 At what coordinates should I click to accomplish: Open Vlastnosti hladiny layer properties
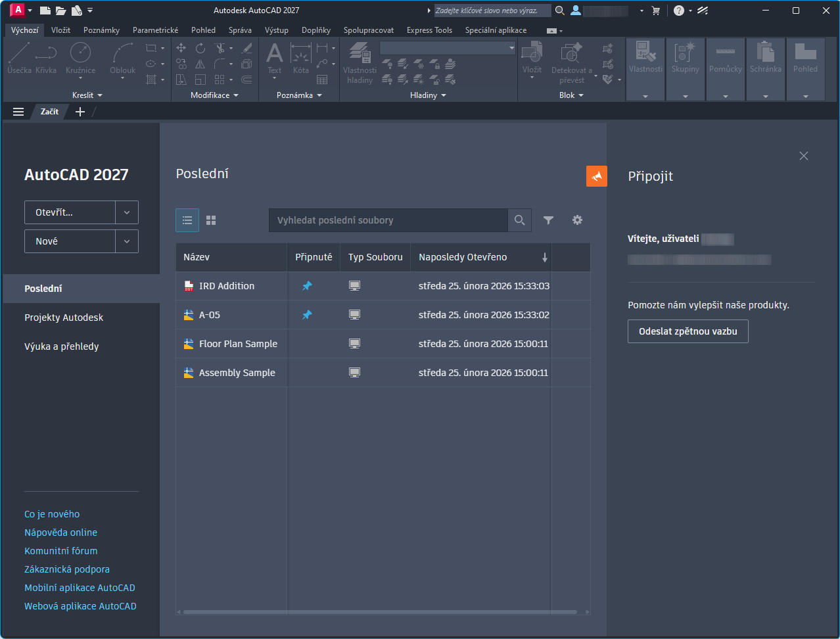(x=360, y=63)
